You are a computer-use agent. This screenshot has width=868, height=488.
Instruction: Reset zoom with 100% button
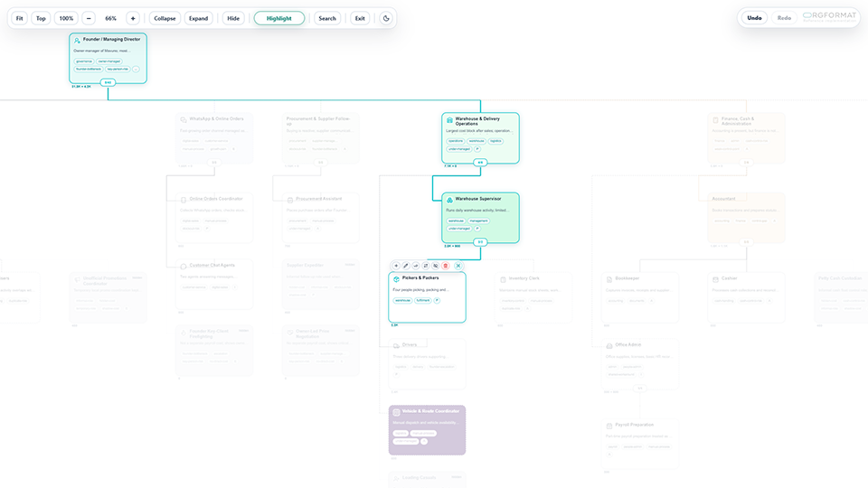(x=66, y=18)
